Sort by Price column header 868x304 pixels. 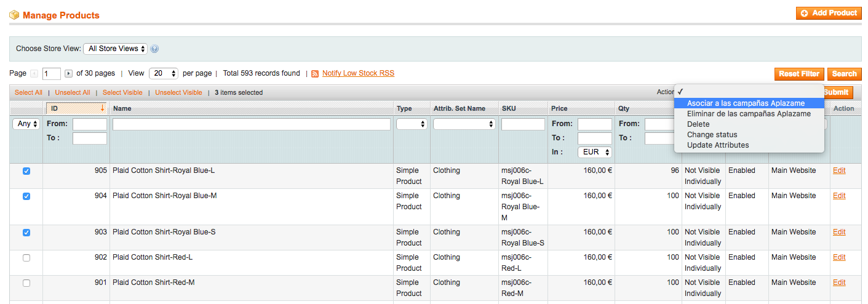[x=559, y=108]
